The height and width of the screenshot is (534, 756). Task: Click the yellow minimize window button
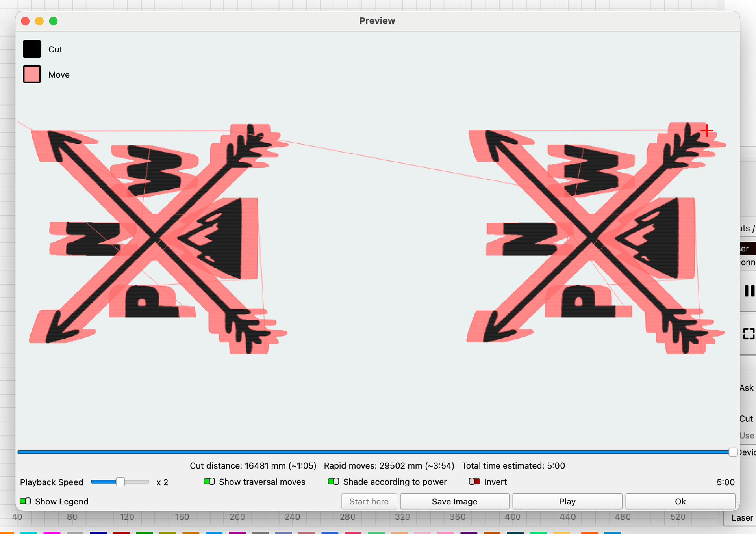click(39, 21)
